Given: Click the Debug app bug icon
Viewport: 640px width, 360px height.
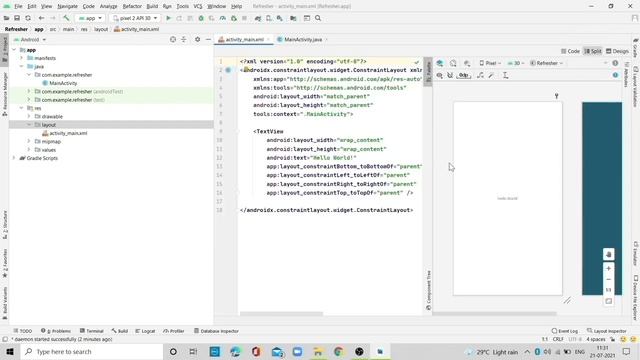Looking at the screenshot, I should coord(201,18).
